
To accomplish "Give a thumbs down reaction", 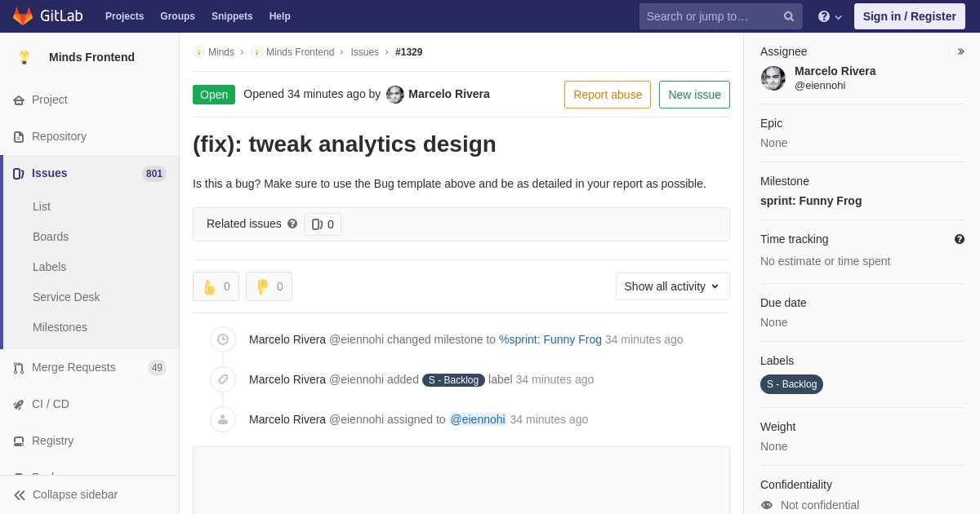I will (x=269, y=286).
